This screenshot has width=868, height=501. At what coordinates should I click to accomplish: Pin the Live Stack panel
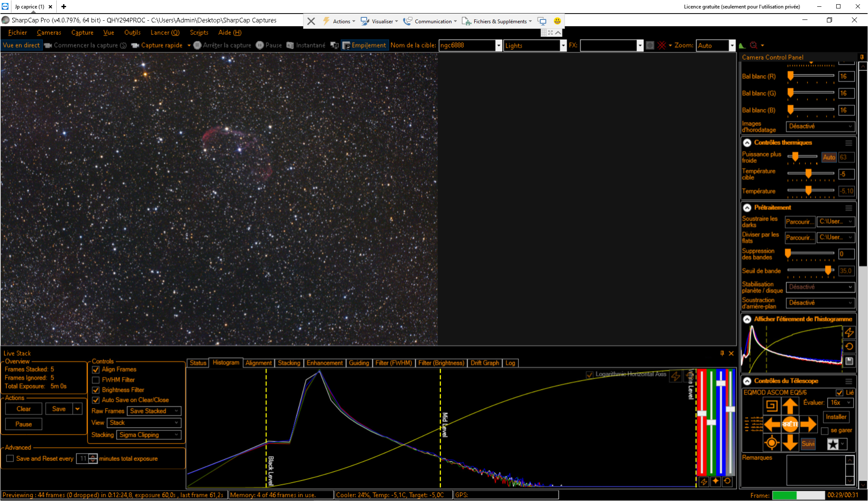coord(722,353)
